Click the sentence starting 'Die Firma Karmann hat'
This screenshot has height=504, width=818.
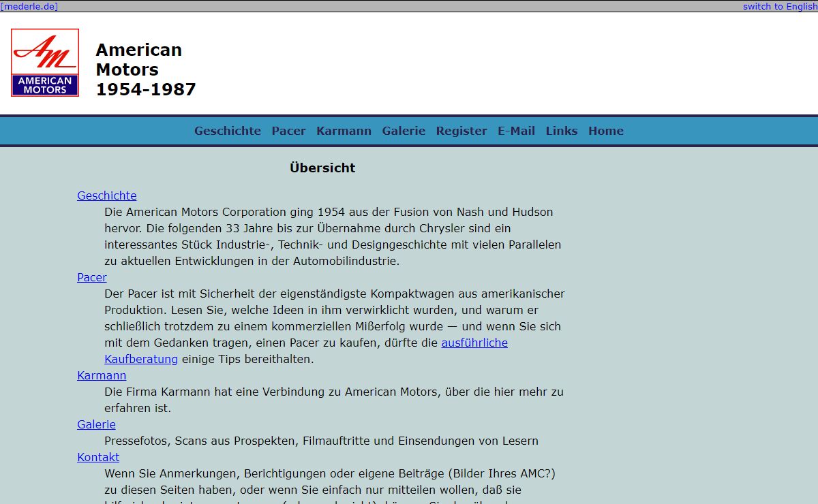(334, 400)
